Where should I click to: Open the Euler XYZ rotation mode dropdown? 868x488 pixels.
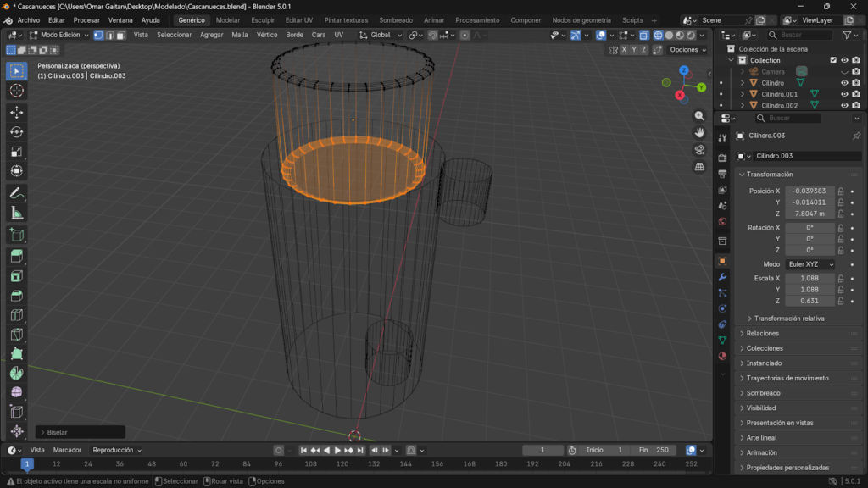(x=810, y=264)
